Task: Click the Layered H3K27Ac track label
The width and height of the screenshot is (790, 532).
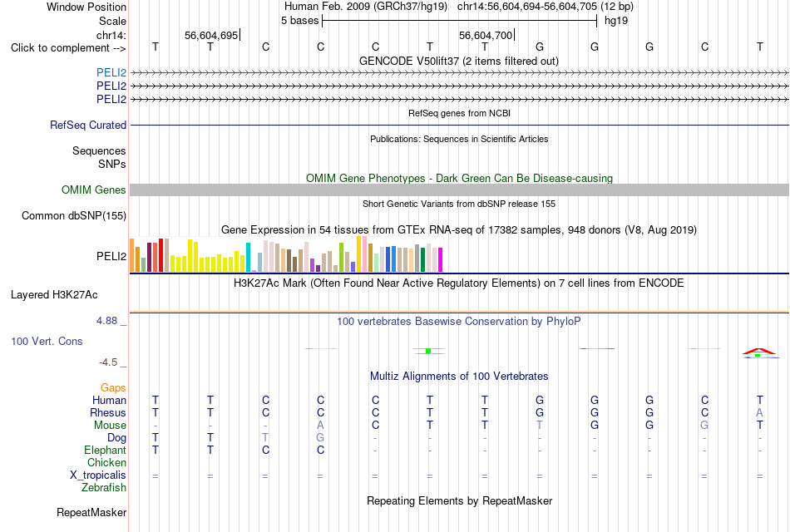Action: click(54, 295)
